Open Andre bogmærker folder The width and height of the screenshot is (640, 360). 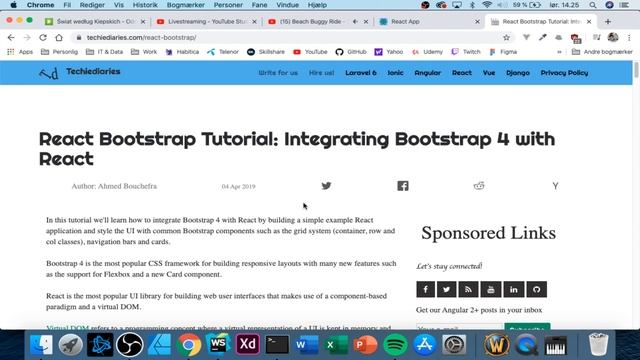pyautogui.click(x=602, y=52)
